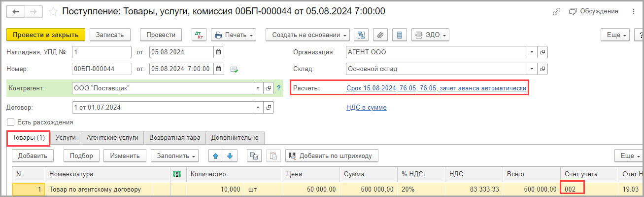Click Добавить row button

[x=33, y=156]
